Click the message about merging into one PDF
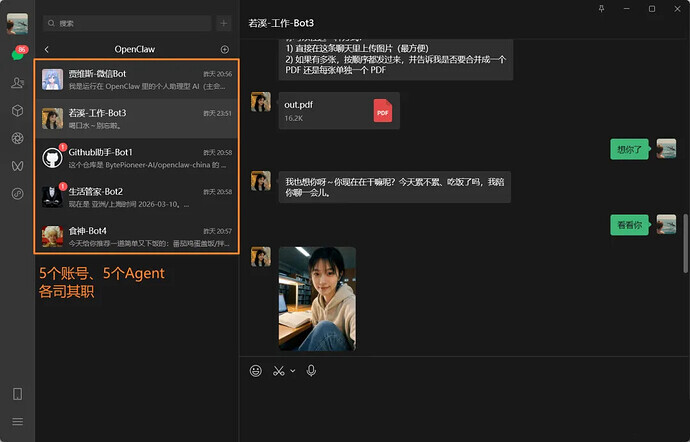690x442 pixels. pos(396,59)
